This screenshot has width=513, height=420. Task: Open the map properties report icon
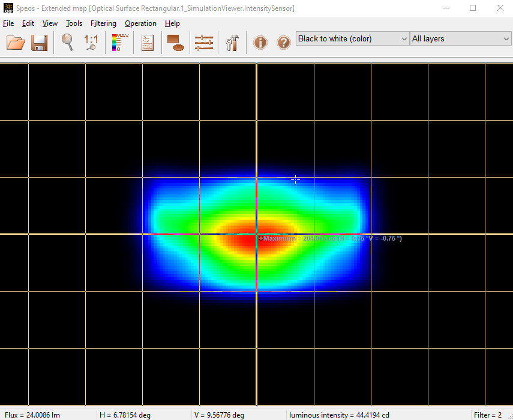pos(147,43)
